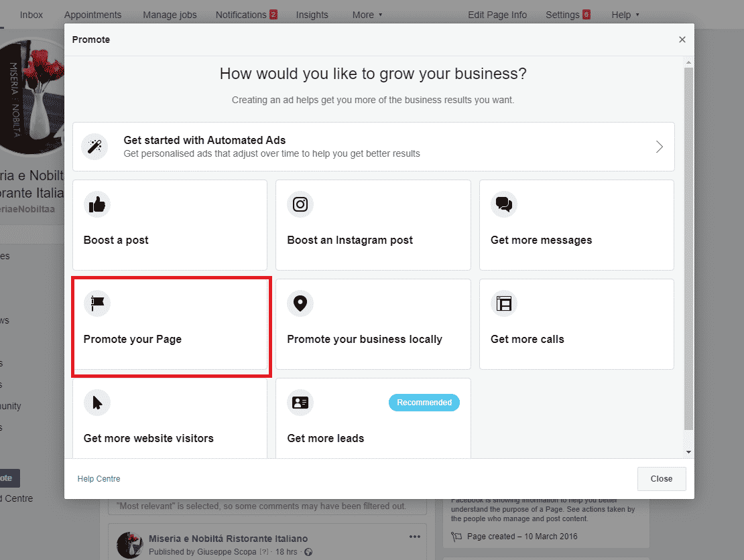
Task: Click the Recommended badge
Action: point(424,403)
